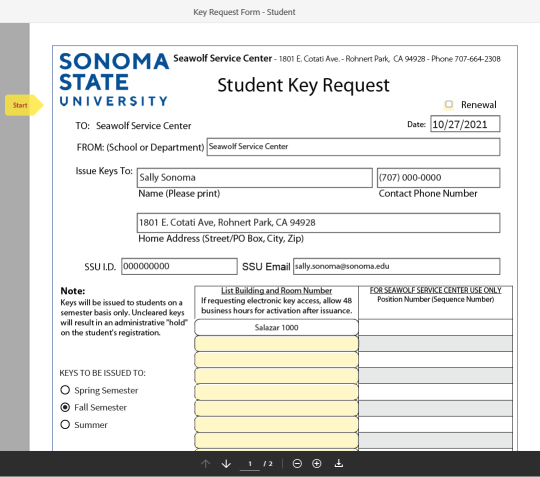The image size is (540, 477).
Task: Check the Renewal checkbox
Action: 448,104
